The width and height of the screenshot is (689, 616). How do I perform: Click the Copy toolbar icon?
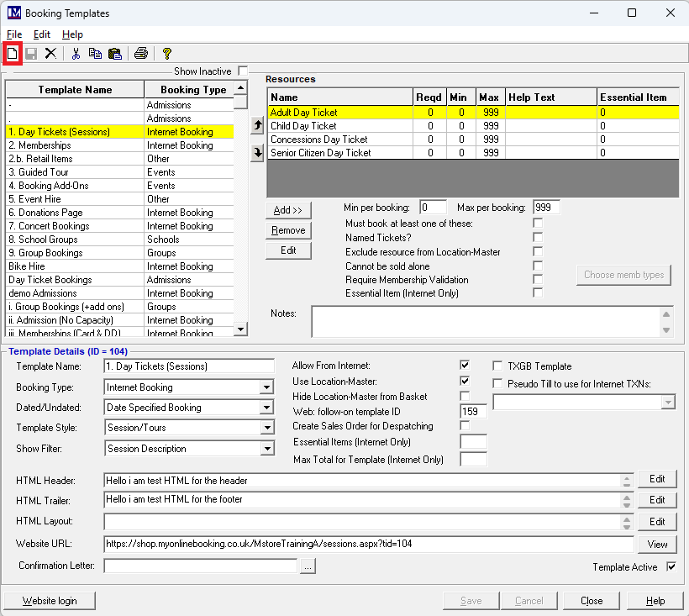click(x=95, y=54)
